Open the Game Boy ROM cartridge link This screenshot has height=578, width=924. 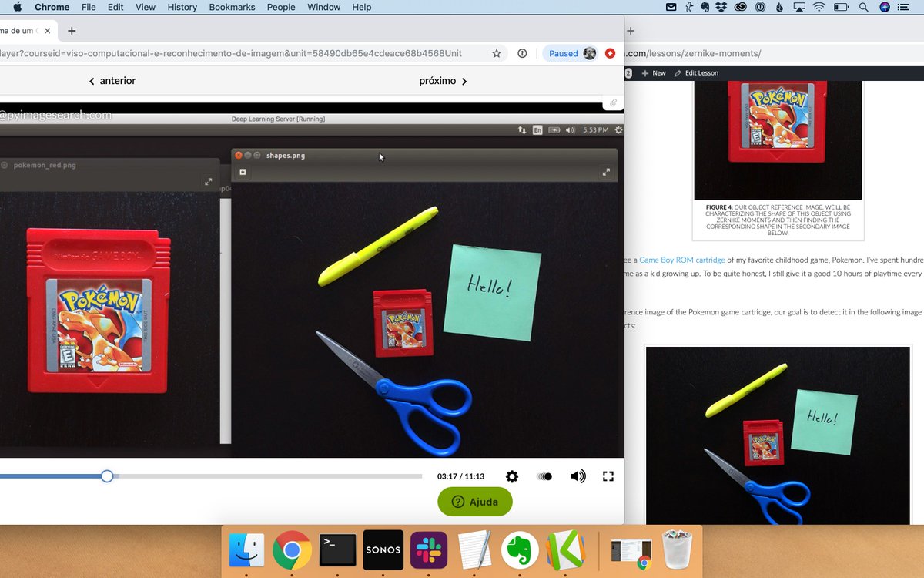click(681, 260)
